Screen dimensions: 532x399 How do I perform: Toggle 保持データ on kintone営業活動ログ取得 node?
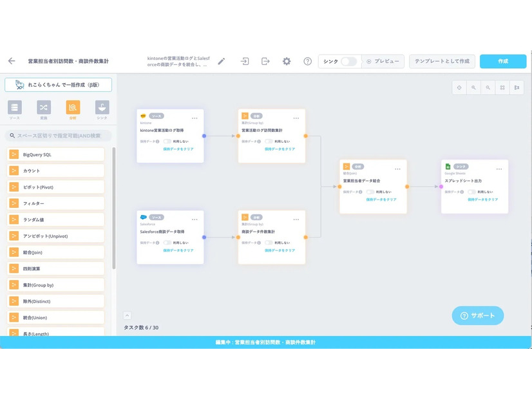point(167,142)
